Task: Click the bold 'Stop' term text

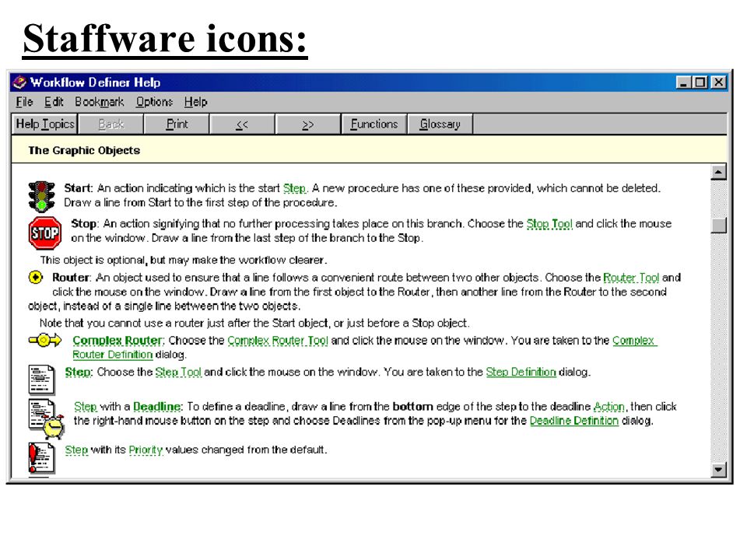Action: tap(84, 223)
